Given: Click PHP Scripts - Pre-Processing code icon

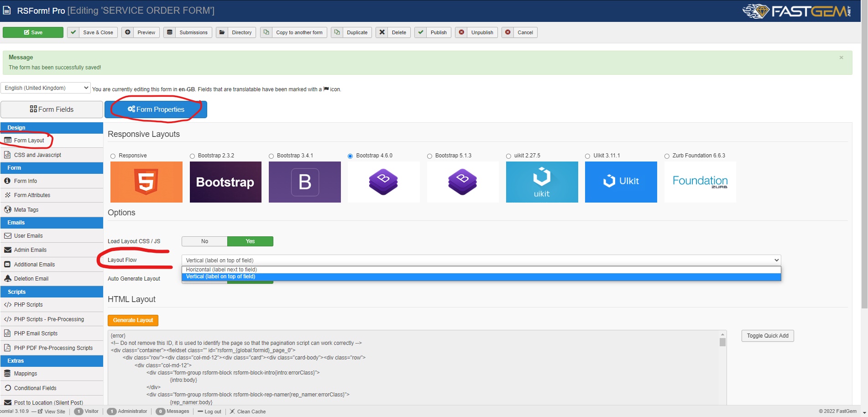Looking at the screenshot, I should [8, 319].
